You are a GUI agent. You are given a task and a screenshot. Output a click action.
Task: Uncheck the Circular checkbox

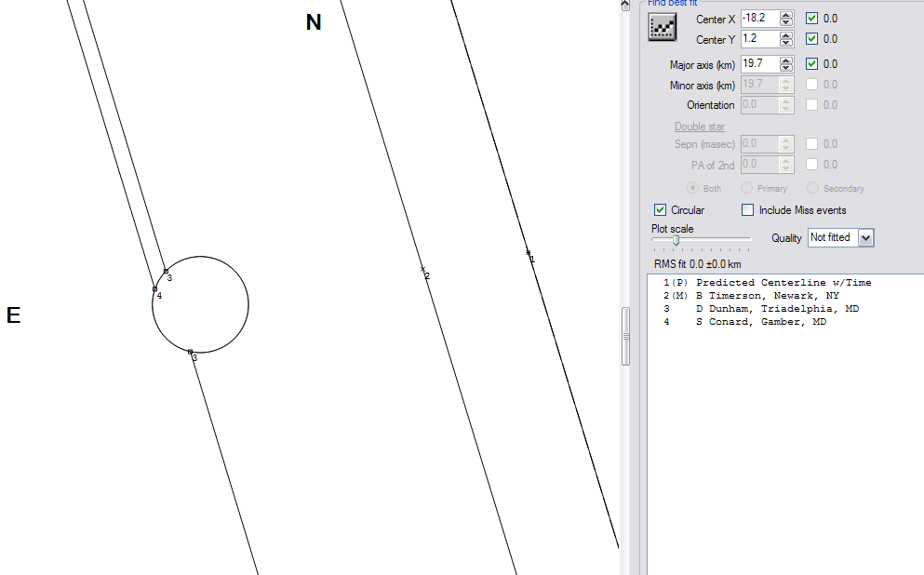[660, 209]
